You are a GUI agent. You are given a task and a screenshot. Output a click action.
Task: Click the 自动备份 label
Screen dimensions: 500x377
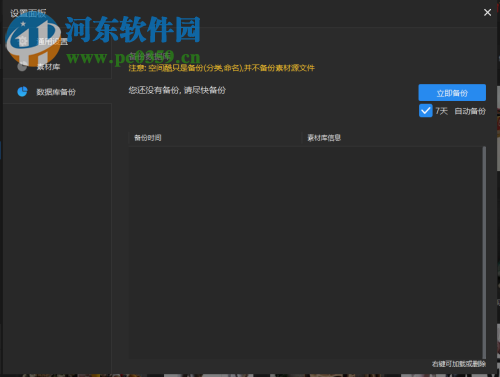point(470,111)
